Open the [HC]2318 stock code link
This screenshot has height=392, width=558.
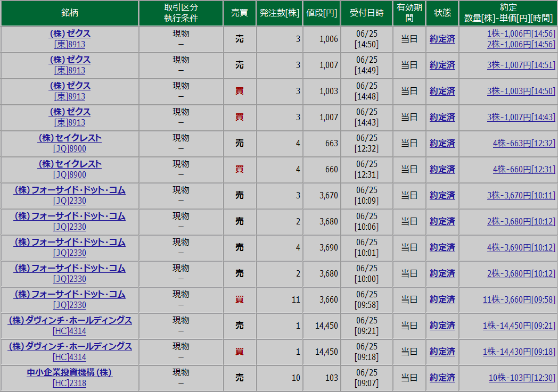pyautogui.click(x=69, y=383)
